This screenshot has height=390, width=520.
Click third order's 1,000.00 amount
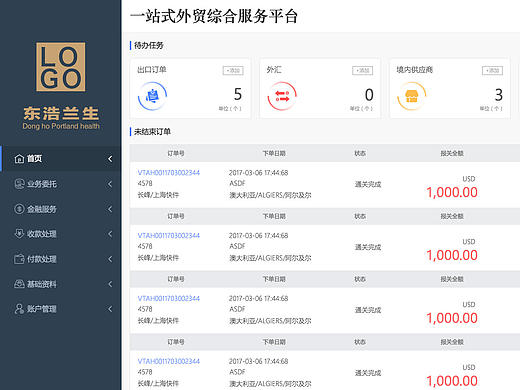point(452,318)
